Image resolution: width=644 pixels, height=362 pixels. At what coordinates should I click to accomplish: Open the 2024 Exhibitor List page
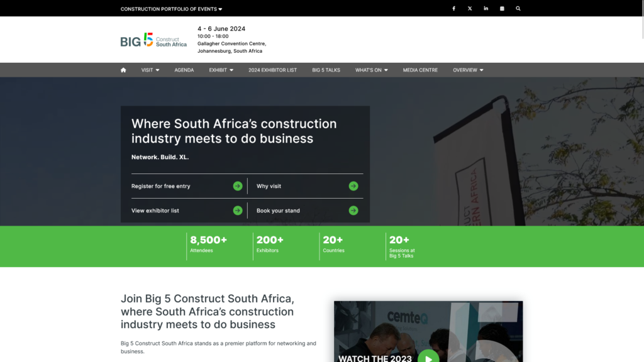(272, 70)
